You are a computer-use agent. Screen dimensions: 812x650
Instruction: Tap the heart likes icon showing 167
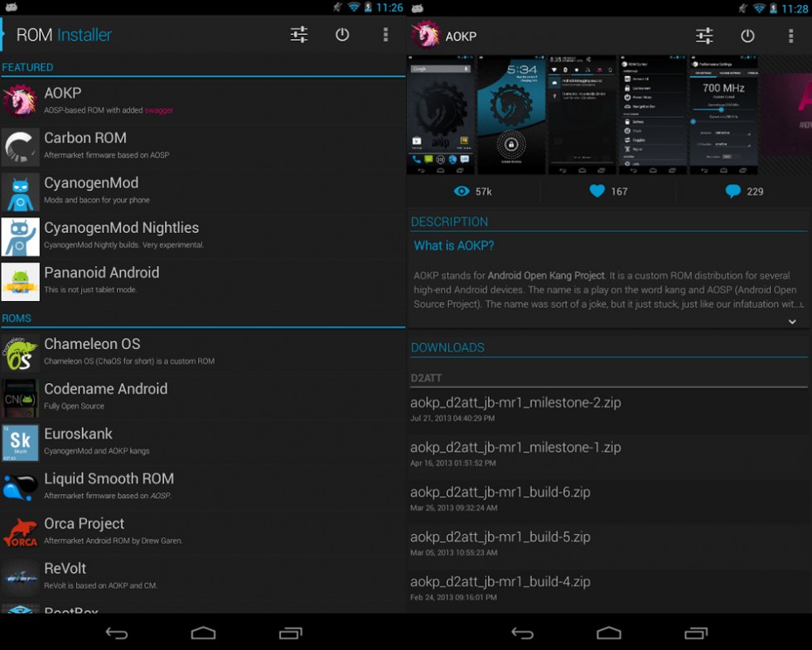(x=597, y=192)
